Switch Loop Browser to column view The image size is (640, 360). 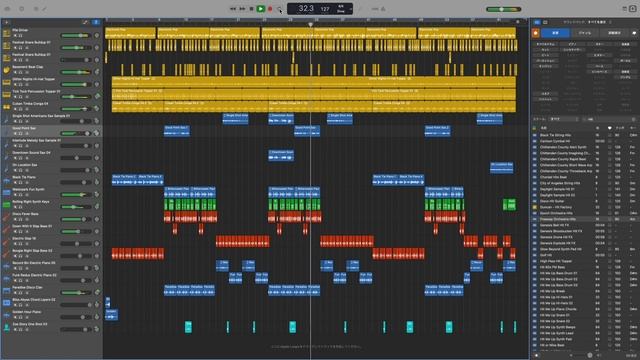[545, 22]
